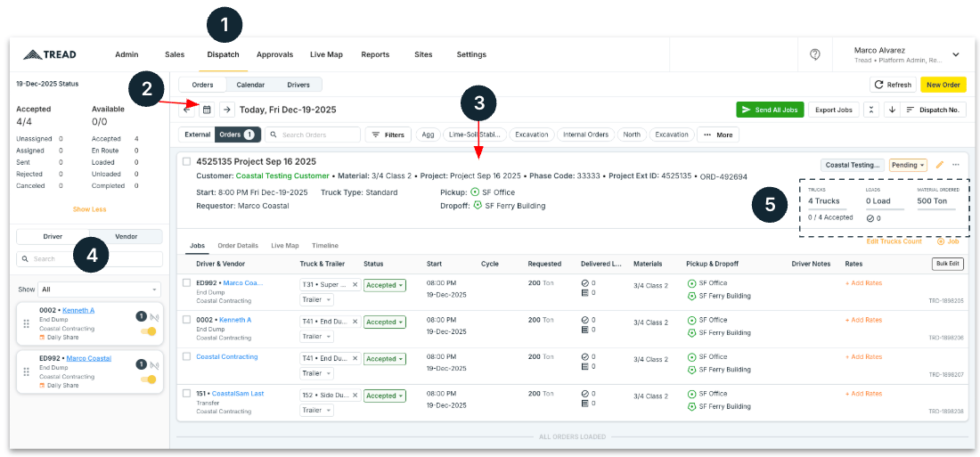
Task: Select the Vendor toggle in sidebar
Action: coord(126,236)
